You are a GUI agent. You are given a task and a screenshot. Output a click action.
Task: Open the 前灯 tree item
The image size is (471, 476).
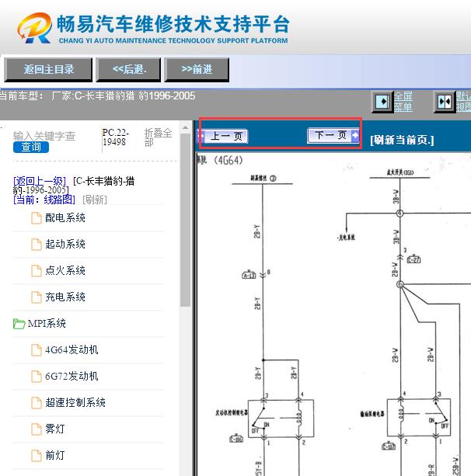[55, 455]
